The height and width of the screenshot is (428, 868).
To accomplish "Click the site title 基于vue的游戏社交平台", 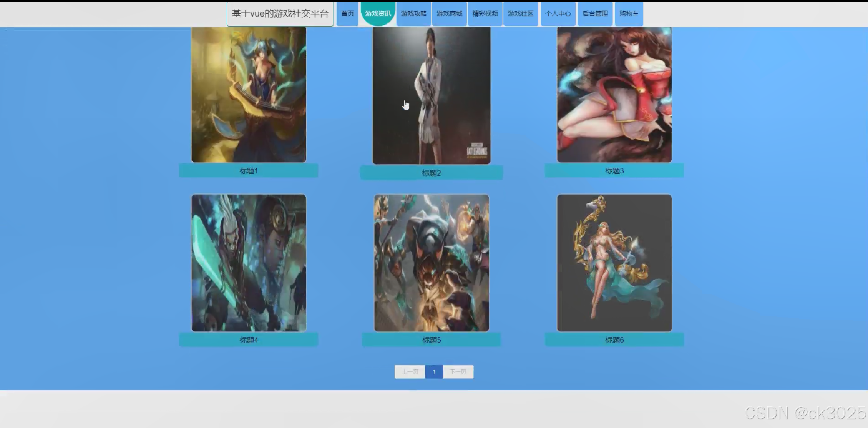I will click(280, 14).
